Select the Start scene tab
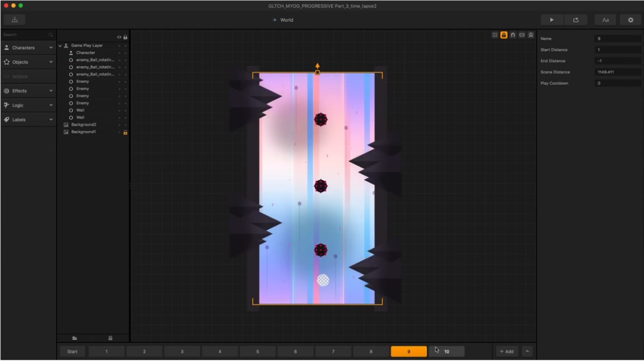Viewport: 644px width, 361px height. click(x=72, y=352)
